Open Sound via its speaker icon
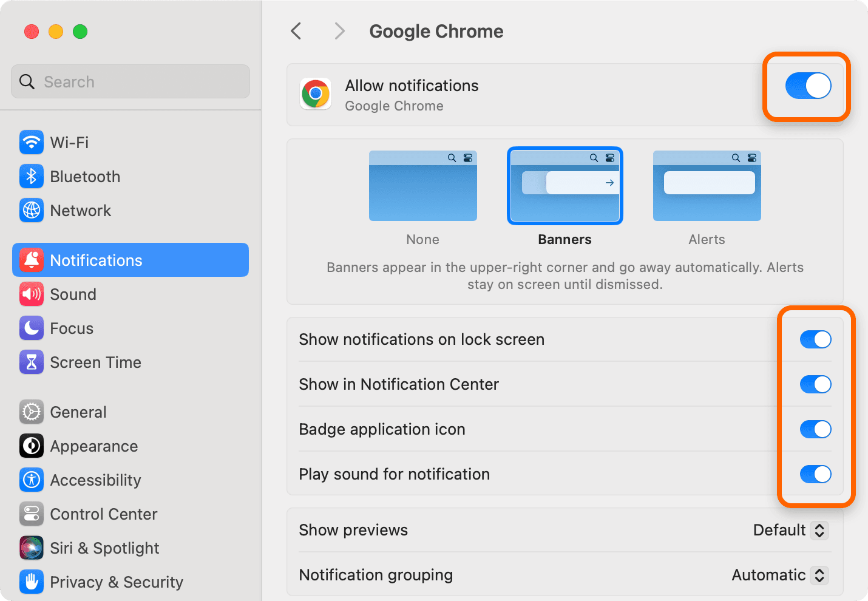868x601 pixels. pos(32,294)
